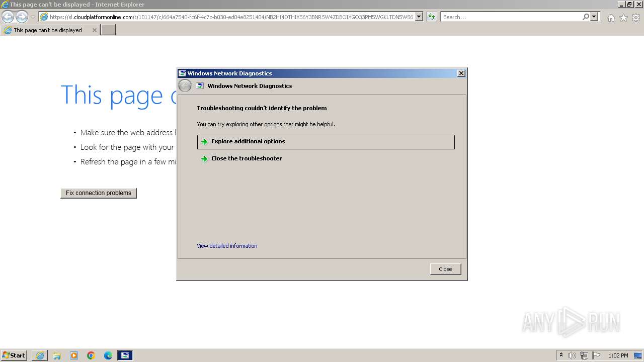644x362 pixels.
Task: Click 'Look for the page with your' bullet text
Action: (127, 147)
